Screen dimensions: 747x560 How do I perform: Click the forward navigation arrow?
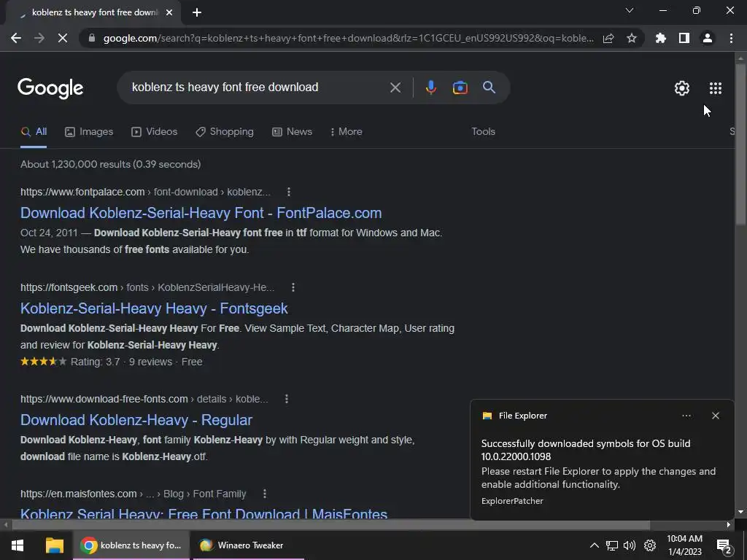[x=39, y=38]
